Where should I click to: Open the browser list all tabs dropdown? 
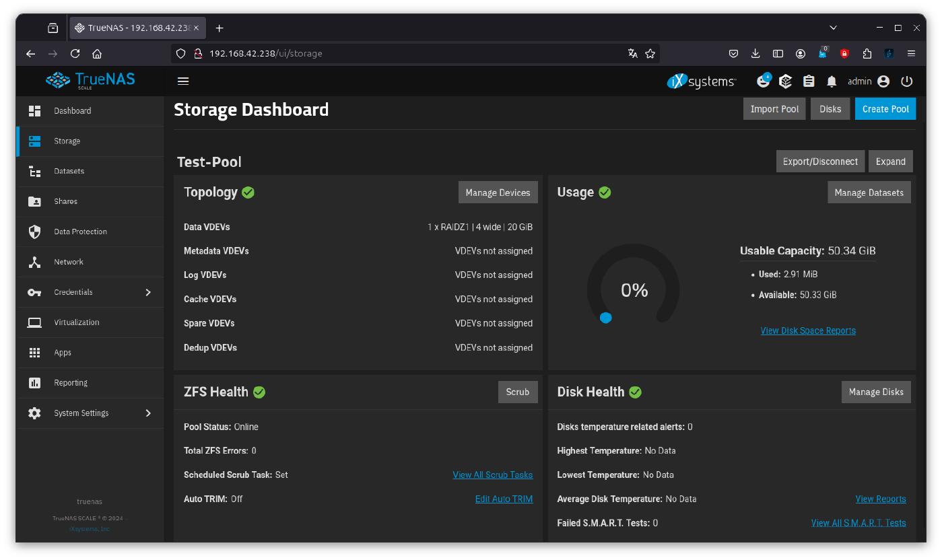tap(833, 28)
